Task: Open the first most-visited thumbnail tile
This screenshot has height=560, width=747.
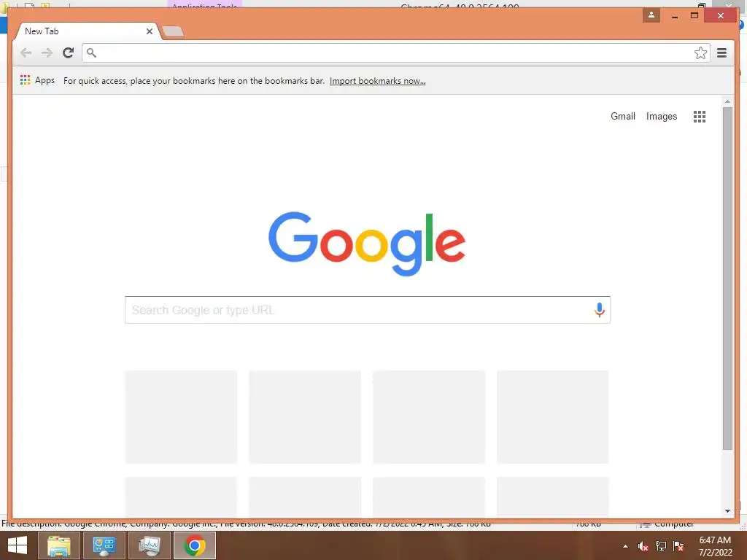Action: tap(181, 416)
